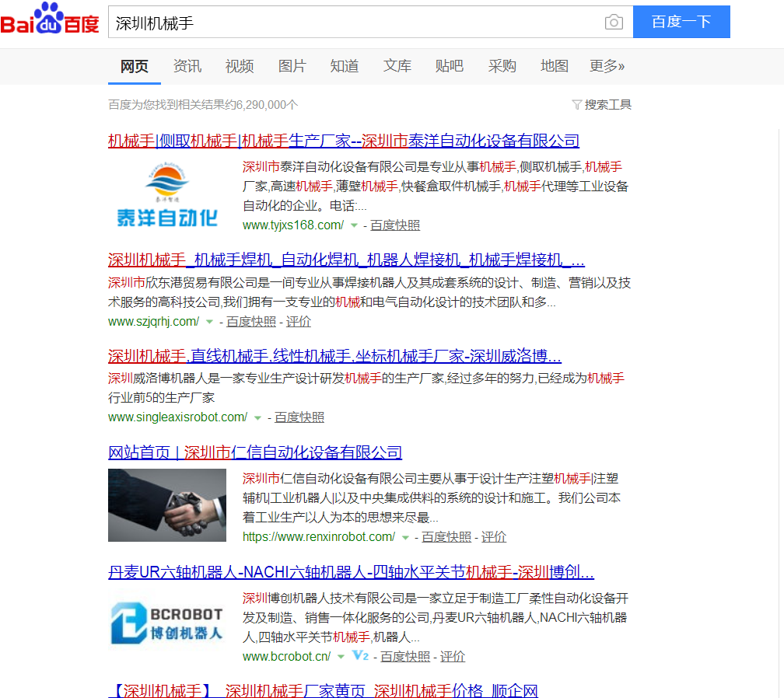Image resolution: width=784 pixels, height=698 pixels.
Task: Expand dropdown arrow next to www.singleaxisrobot.com
Action: (257, 417)
